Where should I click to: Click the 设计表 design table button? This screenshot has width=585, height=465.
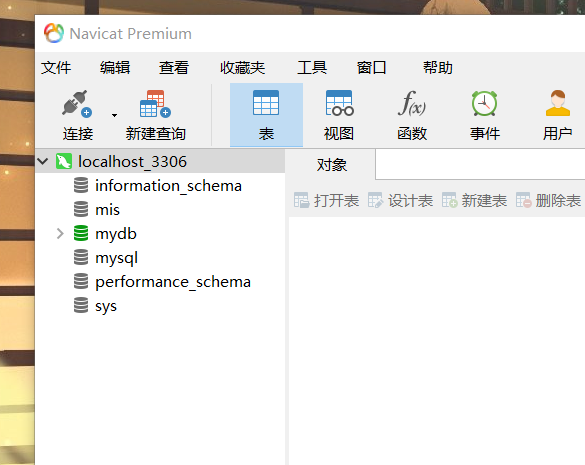[x=400, y=200]
